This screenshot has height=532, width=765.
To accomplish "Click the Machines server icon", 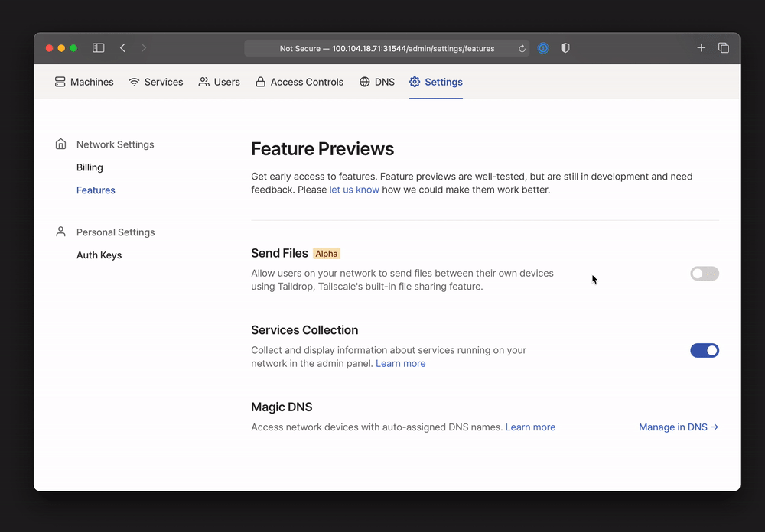I will tap(60, 82).
